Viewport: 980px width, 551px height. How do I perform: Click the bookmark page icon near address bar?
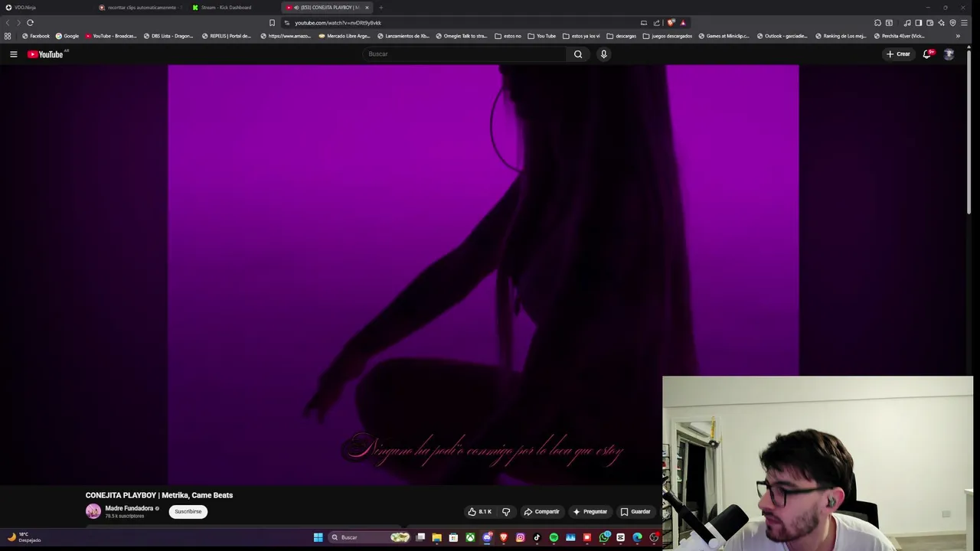click(272, 23)
